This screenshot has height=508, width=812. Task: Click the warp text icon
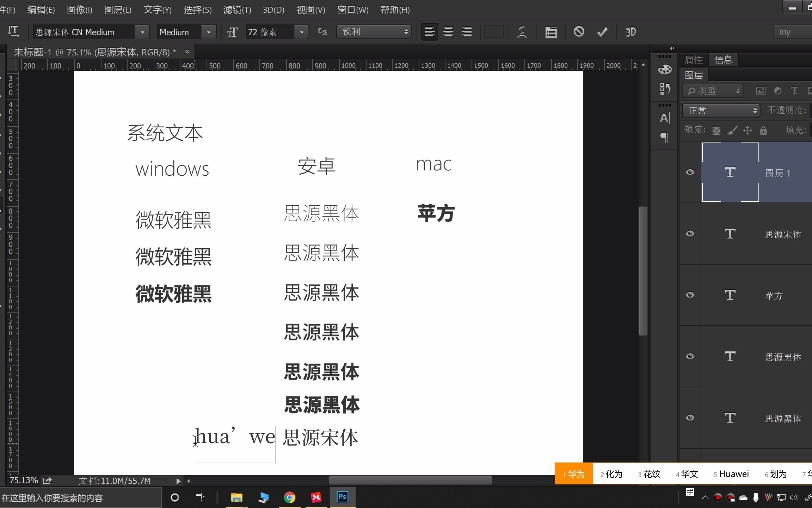coord(522,32)
